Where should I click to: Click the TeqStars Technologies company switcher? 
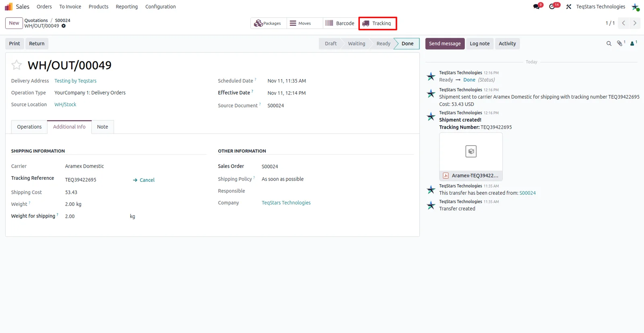[601, 6]
